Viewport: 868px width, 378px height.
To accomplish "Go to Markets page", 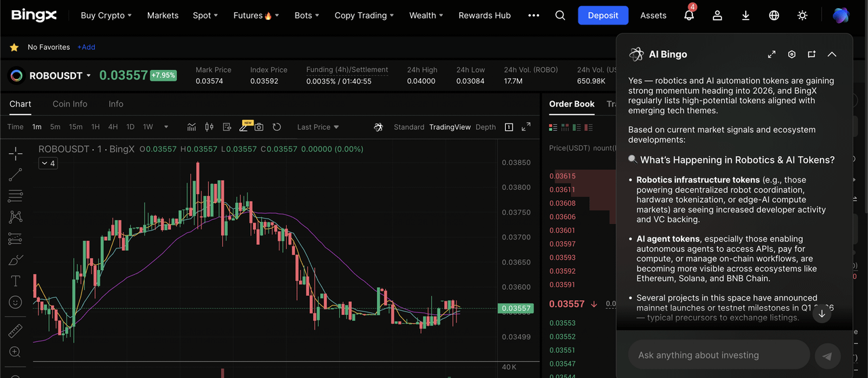I will [x=163, y=15].
